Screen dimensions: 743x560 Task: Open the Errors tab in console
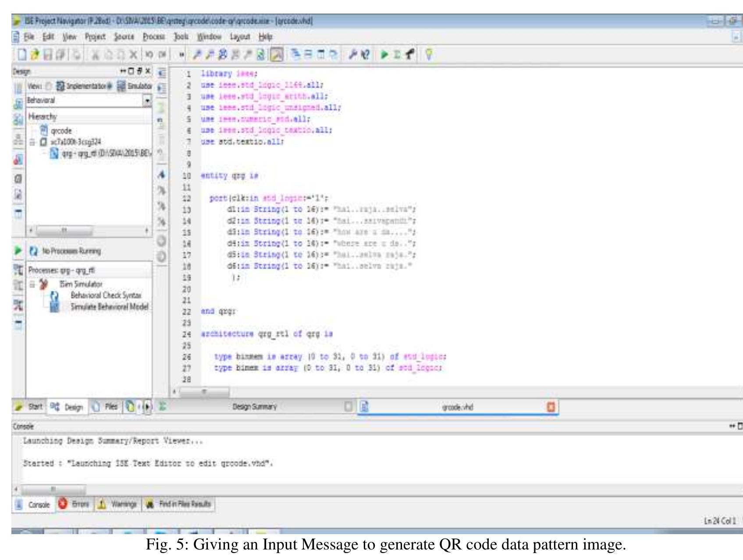click(75, 504)
